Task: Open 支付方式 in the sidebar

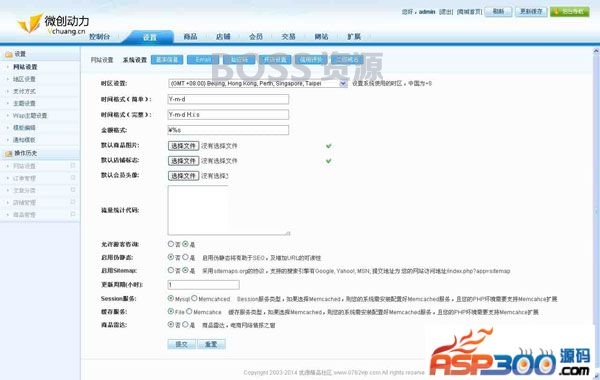Action: [24, 91]
